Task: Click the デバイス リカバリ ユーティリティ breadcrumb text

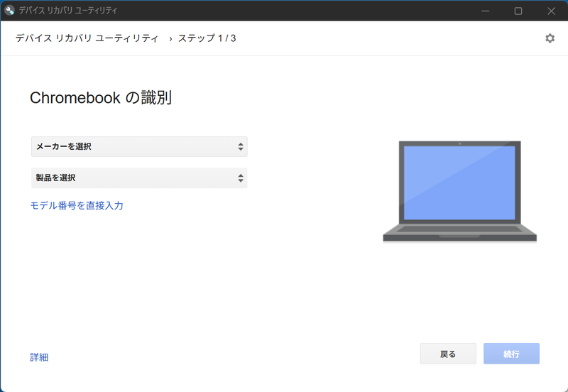Action: 87,38
